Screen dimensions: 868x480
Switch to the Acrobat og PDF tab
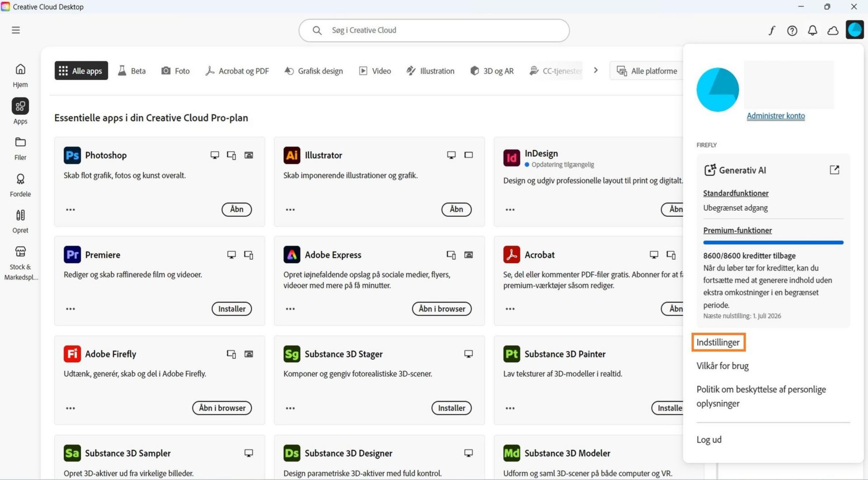pyautogui.click(x=237, y=71)
